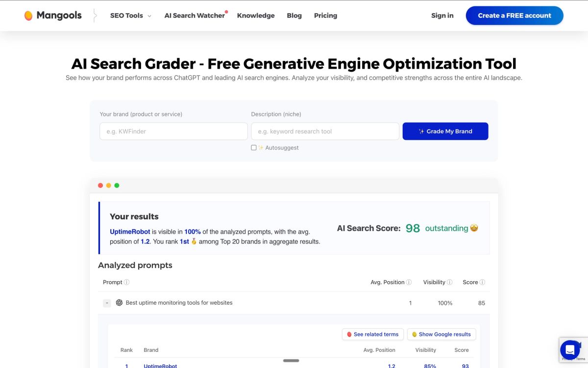Click See related terms button
This screenshot has height=368, width=588.
(x=373, y=334)
